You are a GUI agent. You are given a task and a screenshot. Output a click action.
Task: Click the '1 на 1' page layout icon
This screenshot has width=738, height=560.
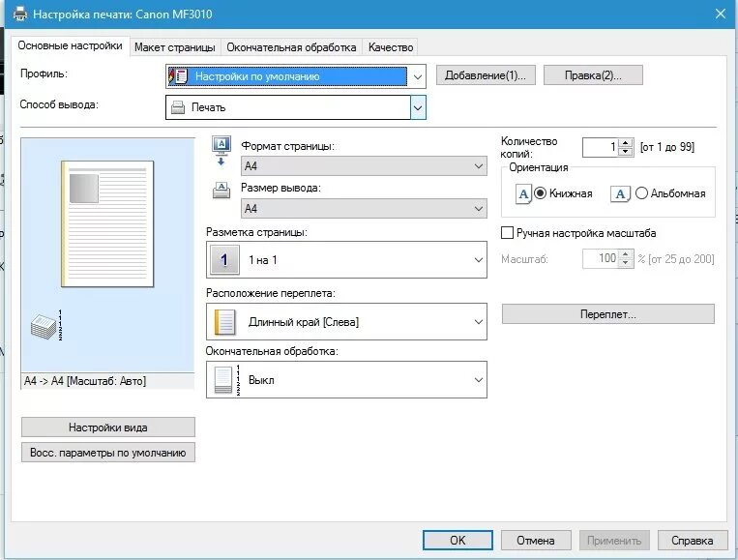click(x=224, y=260)
